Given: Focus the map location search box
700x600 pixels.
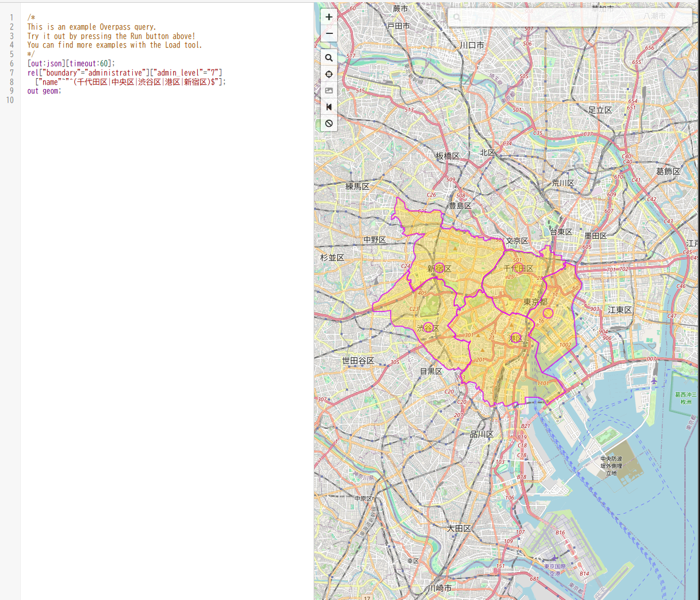Looking at the screenshot, I should 569,17.
